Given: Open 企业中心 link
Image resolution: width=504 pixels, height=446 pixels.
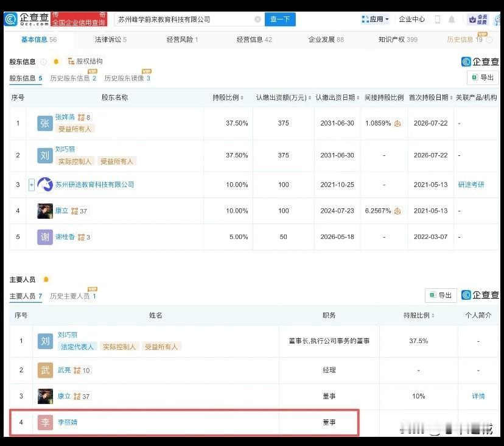Looking at the screenshot, I should [x=411, y=19].
